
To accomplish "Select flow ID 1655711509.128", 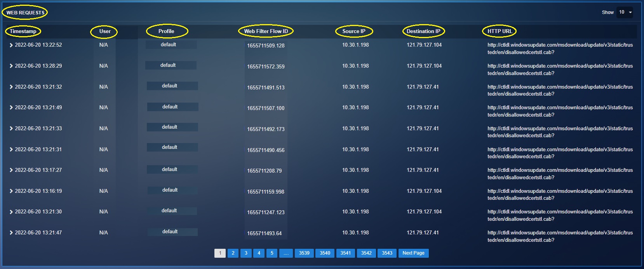I will tap(266, 46).
